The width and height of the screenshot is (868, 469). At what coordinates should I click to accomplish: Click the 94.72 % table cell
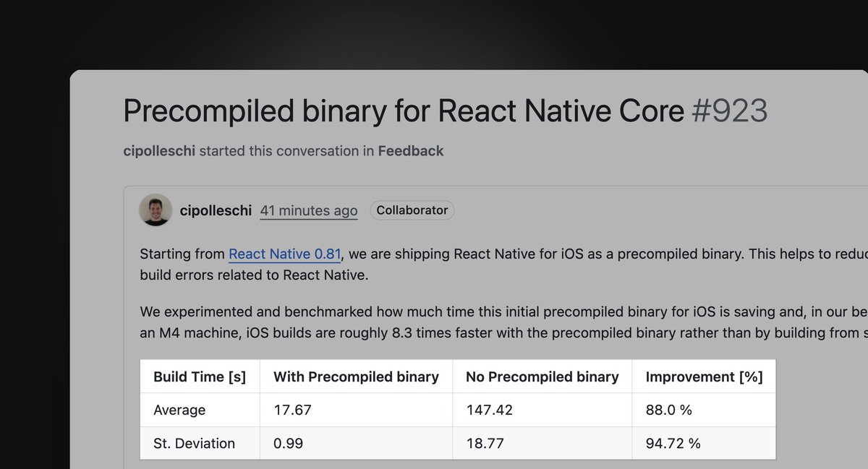click(704, 443)
